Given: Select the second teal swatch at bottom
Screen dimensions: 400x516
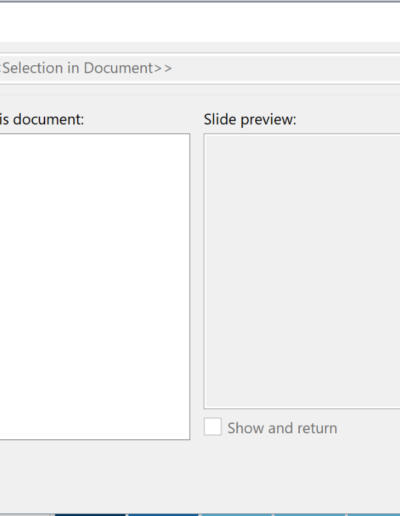Looking at the screenshot, I should pos(310,515).
